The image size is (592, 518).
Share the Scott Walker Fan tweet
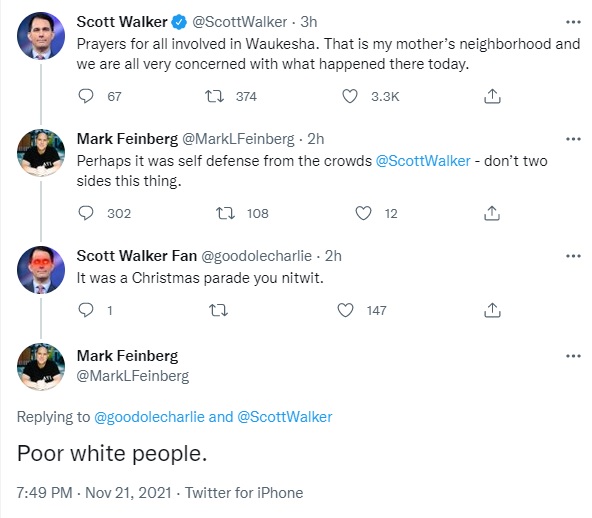pos(492,310)
